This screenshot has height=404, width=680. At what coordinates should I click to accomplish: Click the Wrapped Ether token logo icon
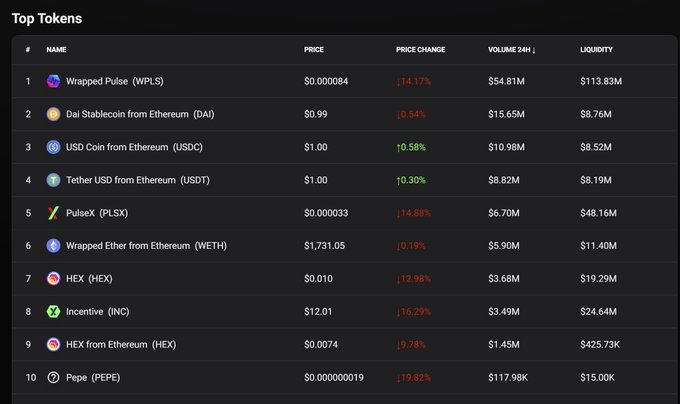[x=53, y=246]
